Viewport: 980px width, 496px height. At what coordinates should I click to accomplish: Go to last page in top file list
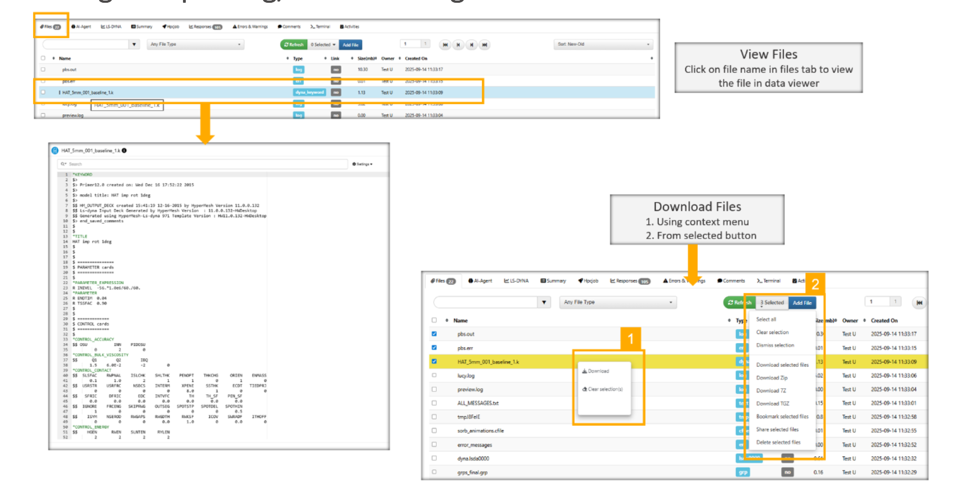coord(484,45)
